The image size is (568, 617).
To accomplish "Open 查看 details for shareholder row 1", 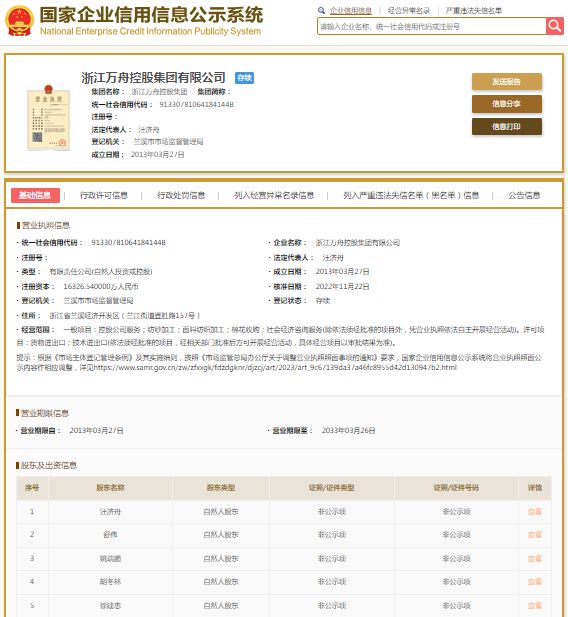I will click(x=535, y=512).
